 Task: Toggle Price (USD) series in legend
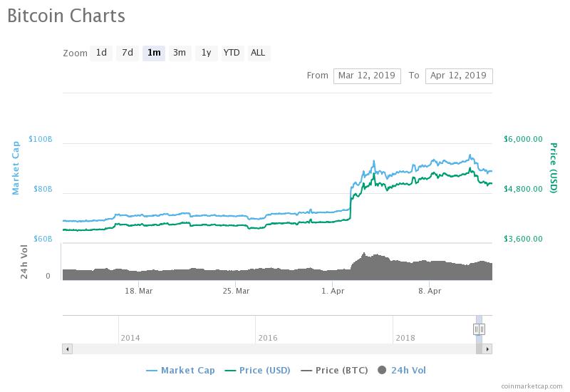point(258,370)
